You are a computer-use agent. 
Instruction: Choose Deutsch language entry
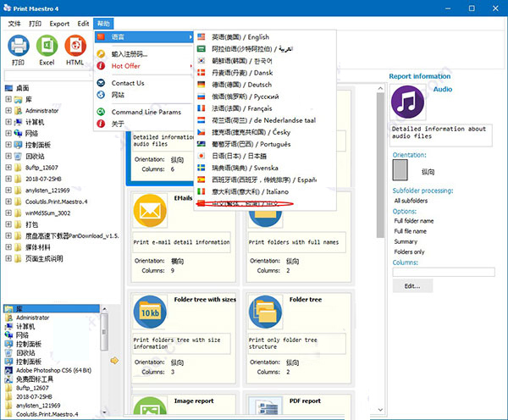pos(265,85)
